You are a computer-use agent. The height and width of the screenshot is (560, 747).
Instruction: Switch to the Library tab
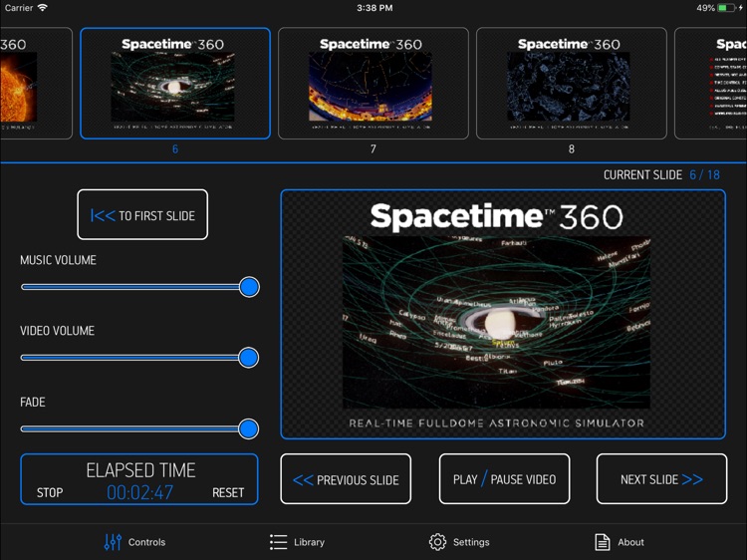click(297, 542)
